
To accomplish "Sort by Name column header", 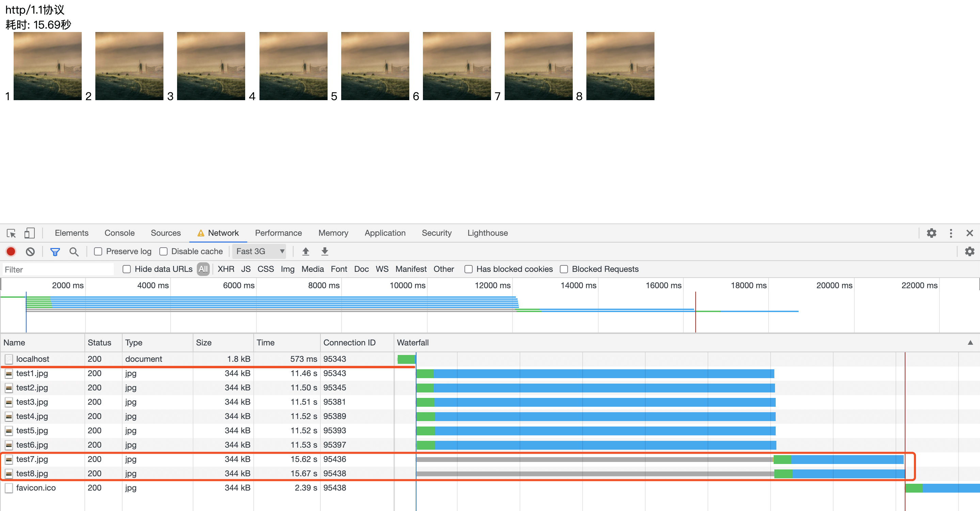I will [x=42, y=342].
